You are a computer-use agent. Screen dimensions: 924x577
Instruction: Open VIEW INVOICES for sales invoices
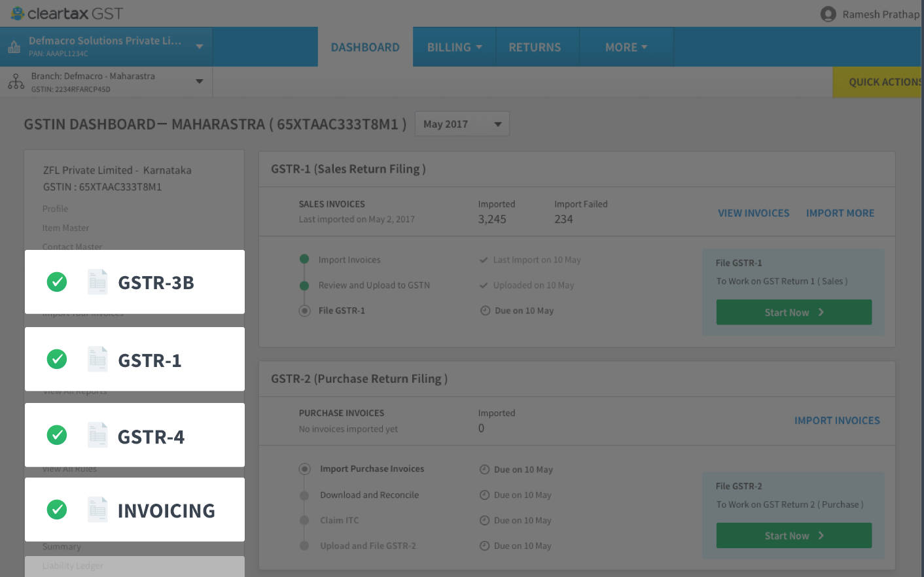753,213
